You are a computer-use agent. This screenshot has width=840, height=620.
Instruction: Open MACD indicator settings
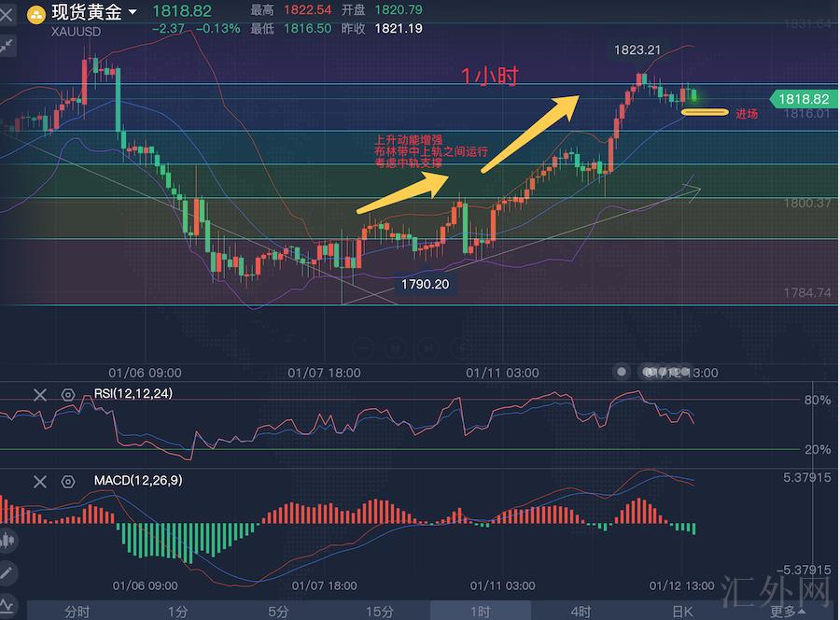(67, 482)
